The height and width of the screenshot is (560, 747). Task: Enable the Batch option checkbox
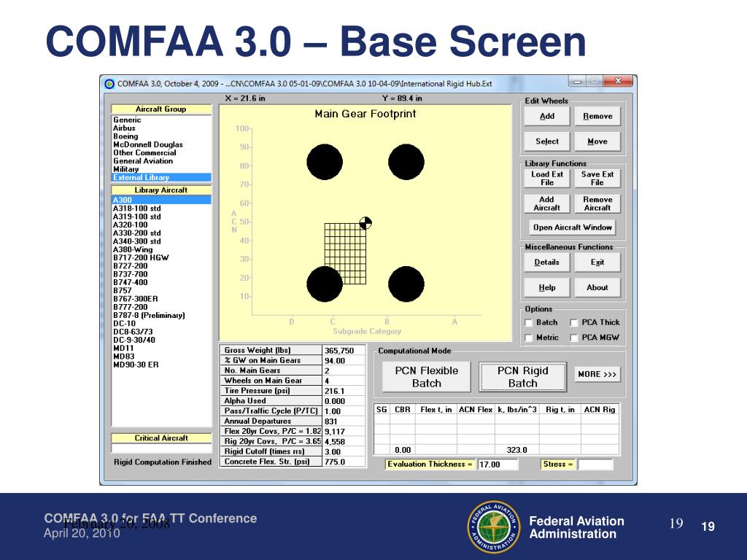tap(528, 323)
